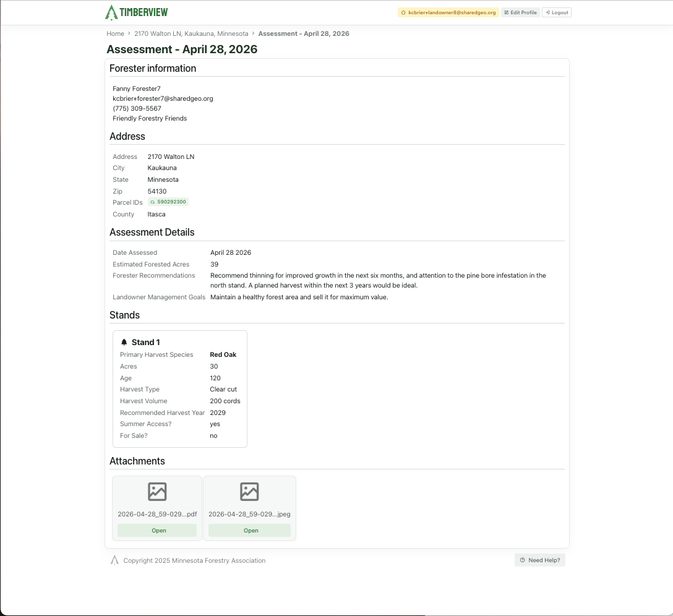The image size is (673, 616).
Task: Click the PDF attachment image icon
Action: click(157, 492)
